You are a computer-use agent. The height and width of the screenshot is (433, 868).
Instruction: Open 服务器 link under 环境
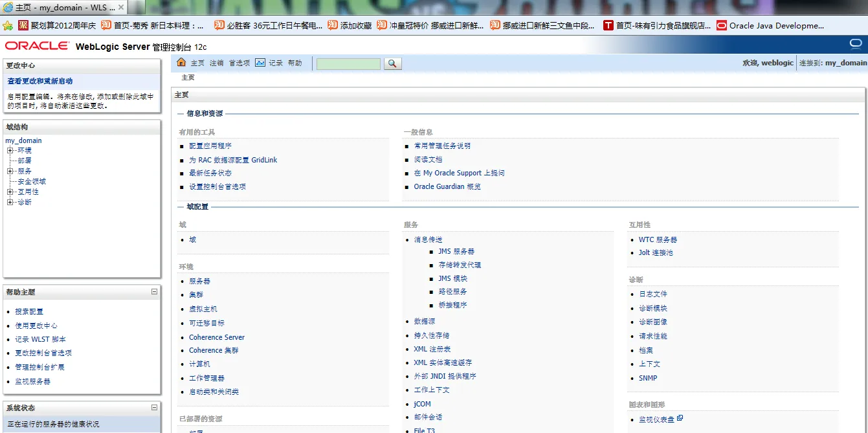coord(200,282)
